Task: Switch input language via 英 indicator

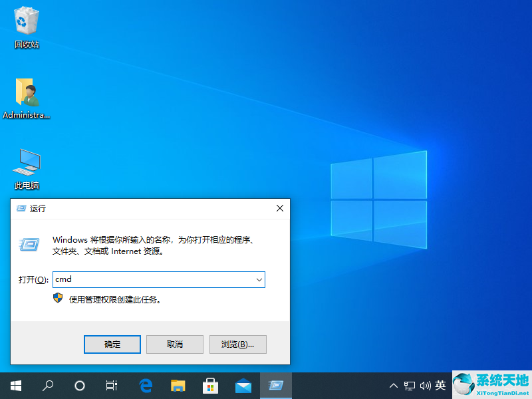Action: pyautogui.click(x=441, y=385)
